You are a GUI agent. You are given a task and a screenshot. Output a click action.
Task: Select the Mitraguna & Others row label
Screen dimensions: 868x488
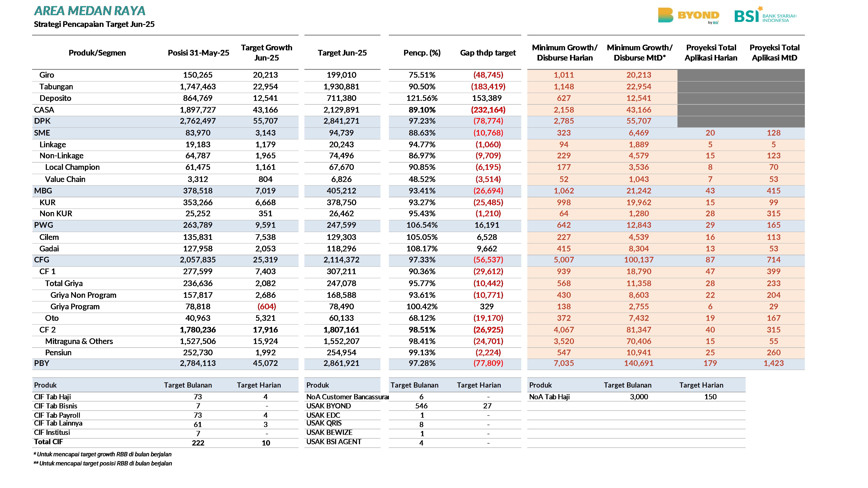(79, 341)
